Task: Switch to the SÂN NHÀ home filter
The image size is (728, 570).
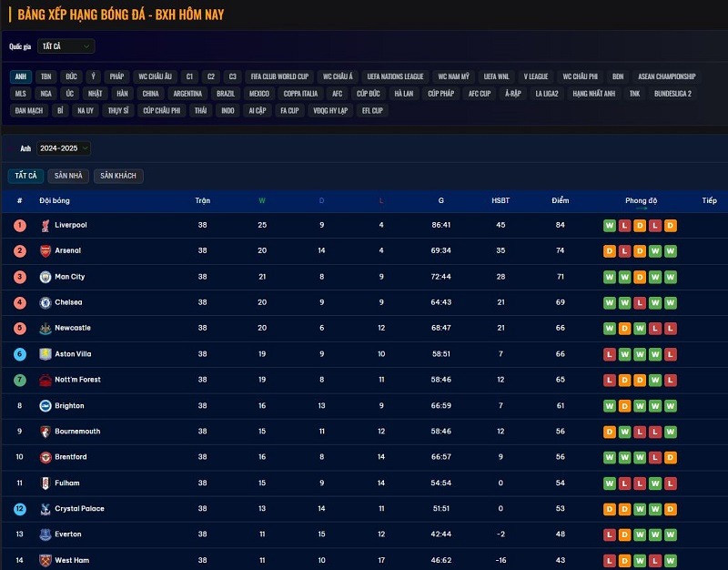Action: point(68,176)
